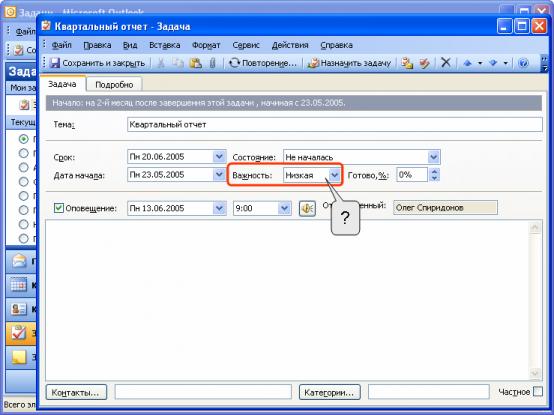Screen dimensions: 554x415
Task: Open the 9:00 reminder time dropdown
Action: click(x=284, y=208)
